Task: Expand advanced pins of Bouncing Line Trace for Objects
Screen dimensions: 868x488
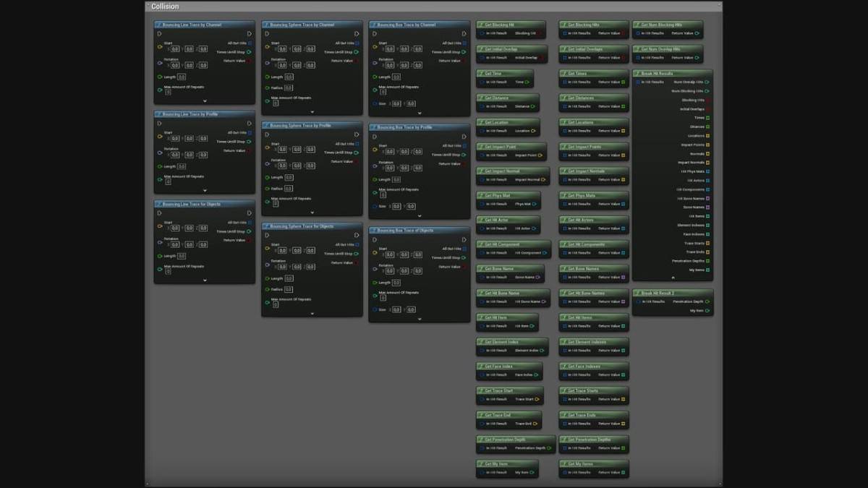Action: (205, 280)
